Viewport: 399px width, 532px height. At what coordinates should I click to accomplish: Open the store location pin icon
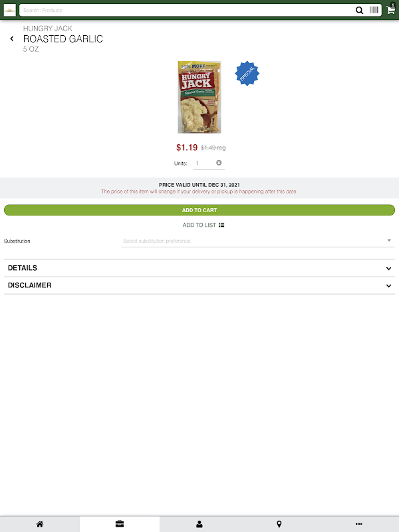(279, 524)
